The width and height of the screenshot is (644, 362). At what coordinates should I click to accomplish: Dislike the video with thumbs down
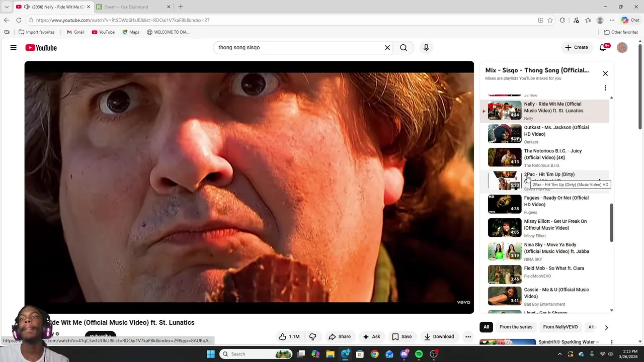click(x=312, y=337)
